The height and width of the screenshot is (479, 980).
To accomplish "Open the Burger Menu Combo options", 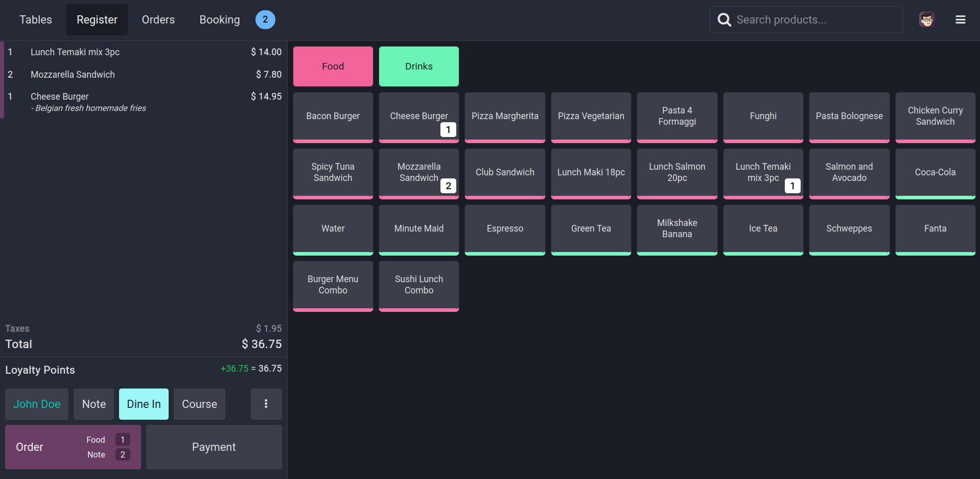I will coord(333,285).
